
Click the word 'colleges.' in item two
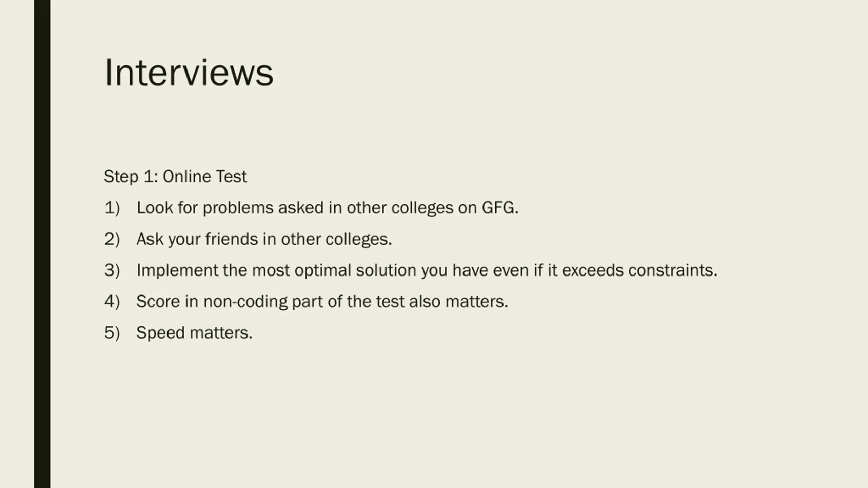coord(359,240)
